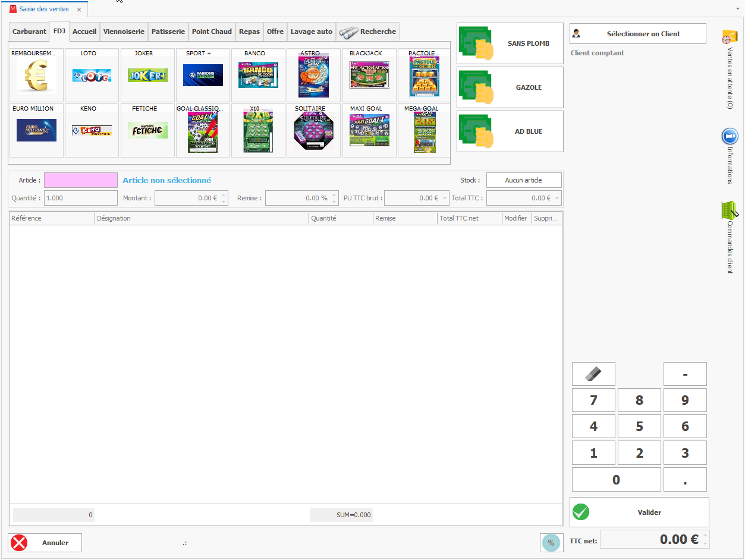Select the GOAL CLASSIQUE ticket tile
This screenshot has height=560, width=745.
point(203,131)
